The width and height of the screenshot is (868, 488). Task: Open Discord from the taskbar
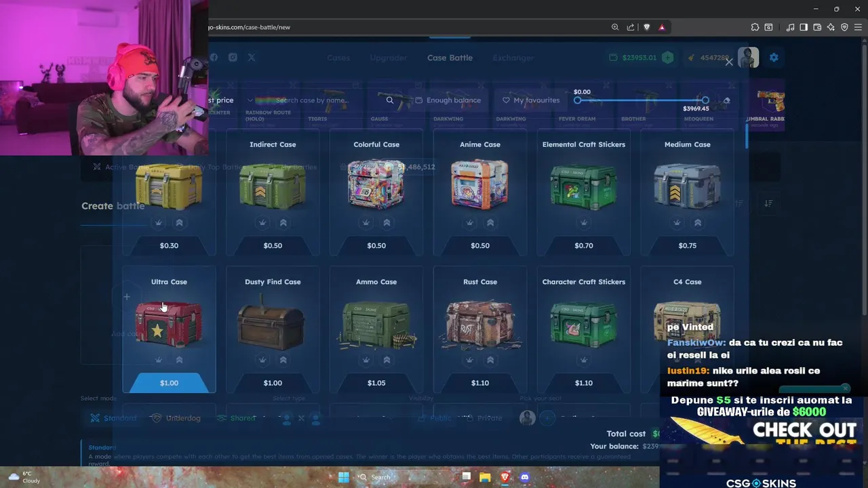[x=524, y=477]
